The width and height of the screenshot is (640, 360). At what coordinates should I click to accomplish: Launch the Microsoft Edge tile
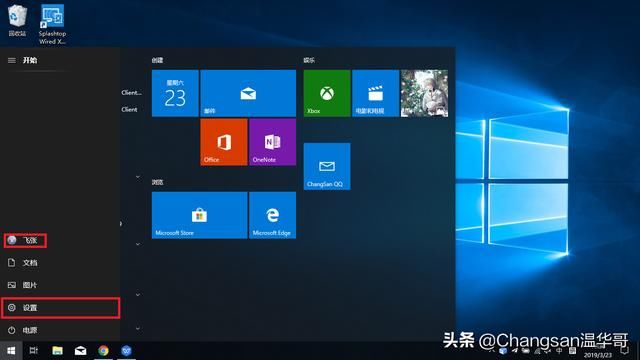click(272, 215)
